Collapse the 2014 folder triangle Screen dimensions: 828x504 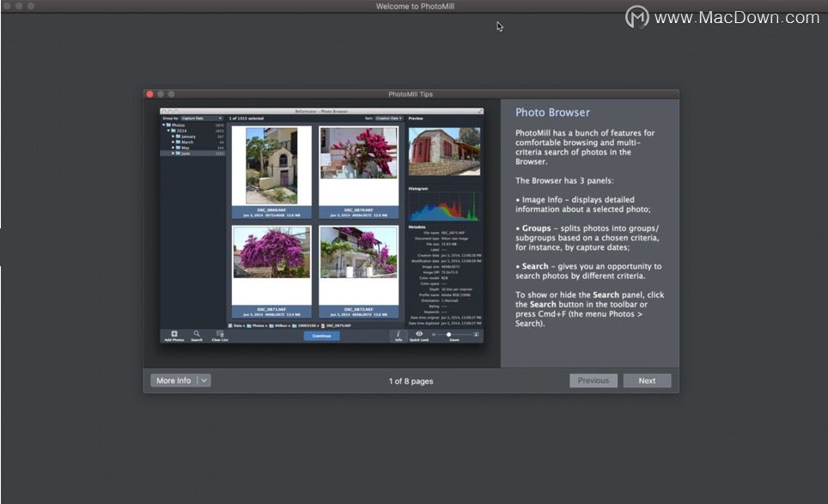pos(168,131)
